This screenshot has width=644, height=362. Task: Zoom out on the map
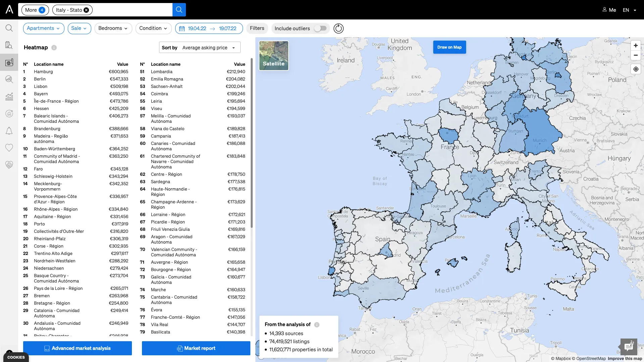636,55
